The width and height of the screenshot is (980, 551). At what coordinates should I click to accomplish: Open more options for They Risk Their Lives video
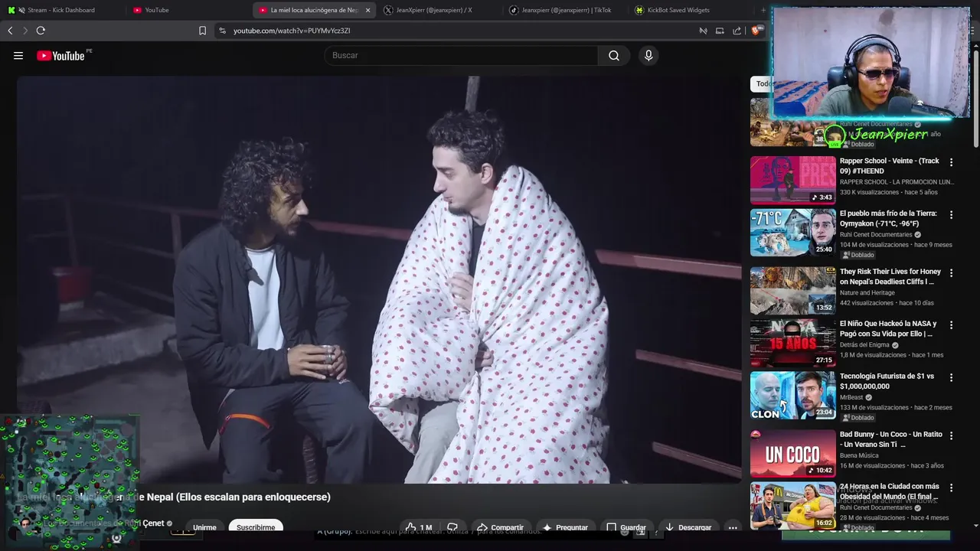pyautogui.click(x=951, y=272)
